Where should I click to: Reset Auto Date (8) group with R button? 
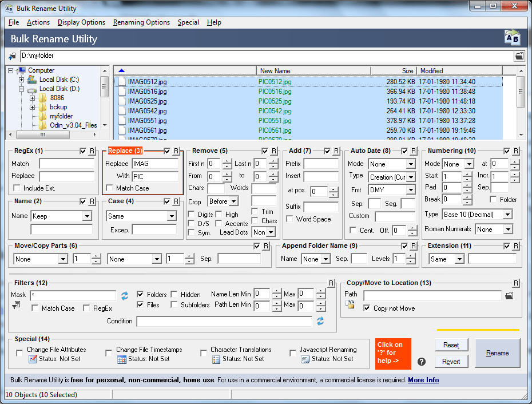[414, 151]
